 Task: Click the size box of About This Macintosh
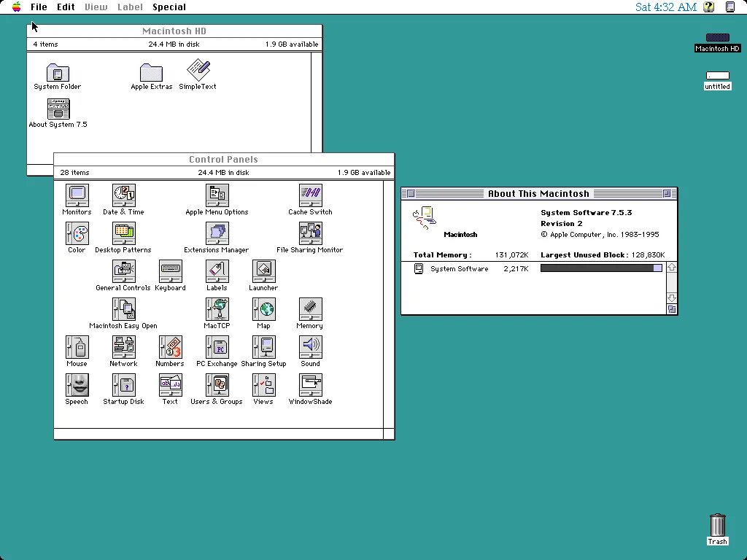point(672,309)
